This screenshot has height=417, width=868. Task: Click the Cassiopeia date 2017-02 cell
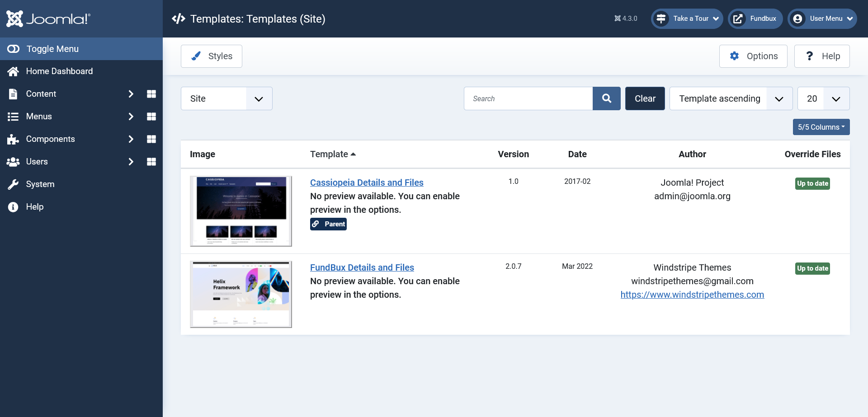(x=577, y=182)
